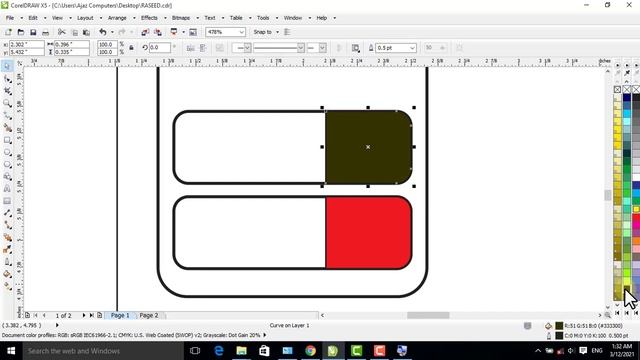This screenshot has width=640, height=360.
Task: Select the Rectangle tool
Action: [7, 140]
